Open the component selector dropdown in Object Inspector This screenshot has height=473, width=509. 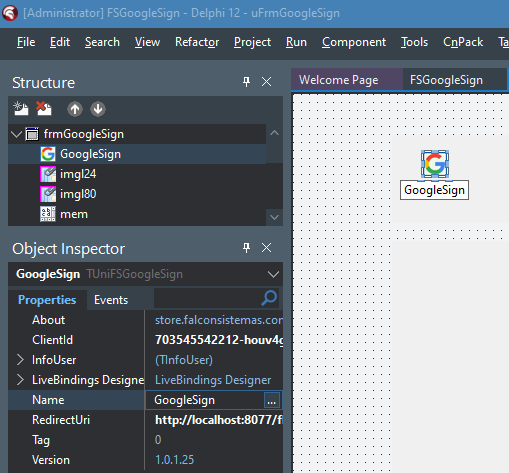(x=273, y=274)
